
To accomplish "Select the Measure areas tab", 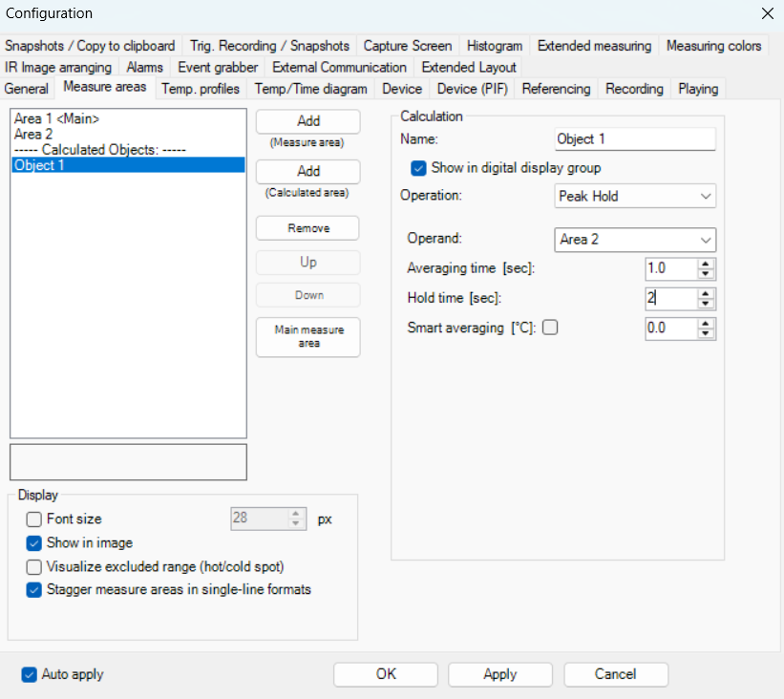I will click(104, 87).
